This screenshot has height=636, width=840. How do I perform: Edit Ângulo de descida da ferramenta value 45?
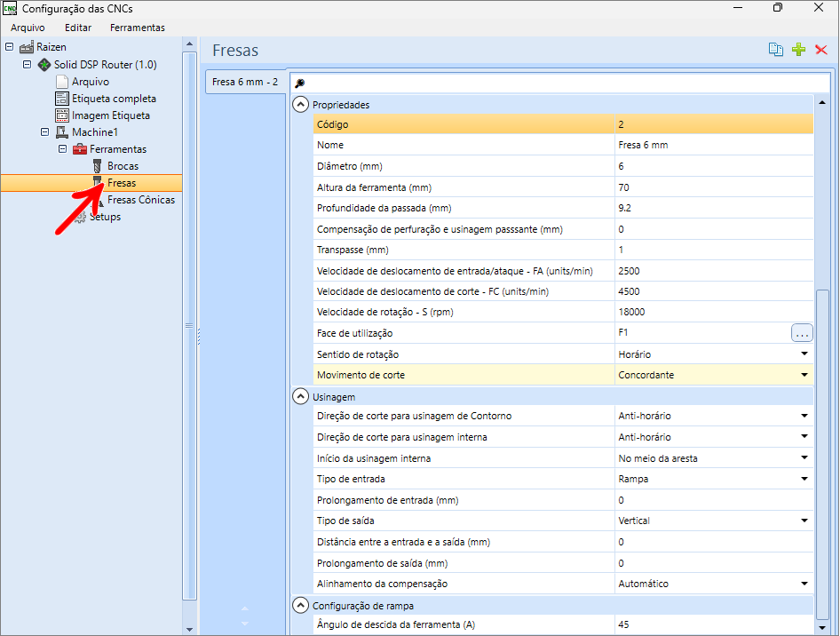pyautogui.click(x=714, y=624)
